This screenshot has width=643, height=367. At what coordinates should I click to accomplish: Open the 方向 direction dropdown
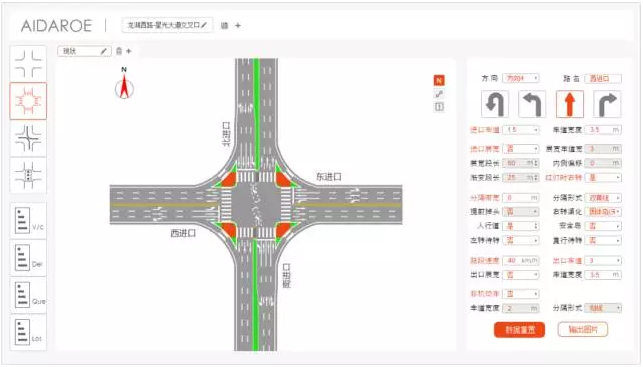coord(521,78)
